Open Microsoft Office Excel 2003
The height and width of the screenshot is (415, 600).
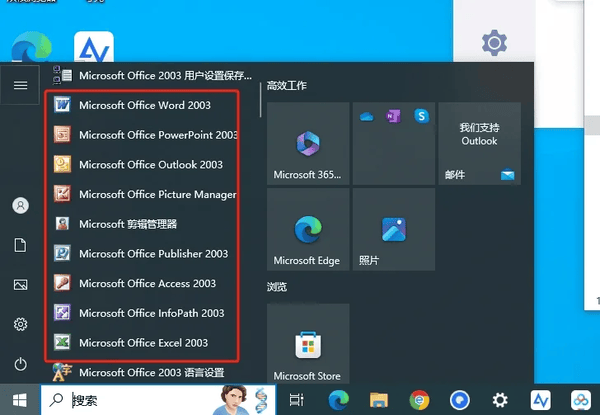tap(143, 343)
